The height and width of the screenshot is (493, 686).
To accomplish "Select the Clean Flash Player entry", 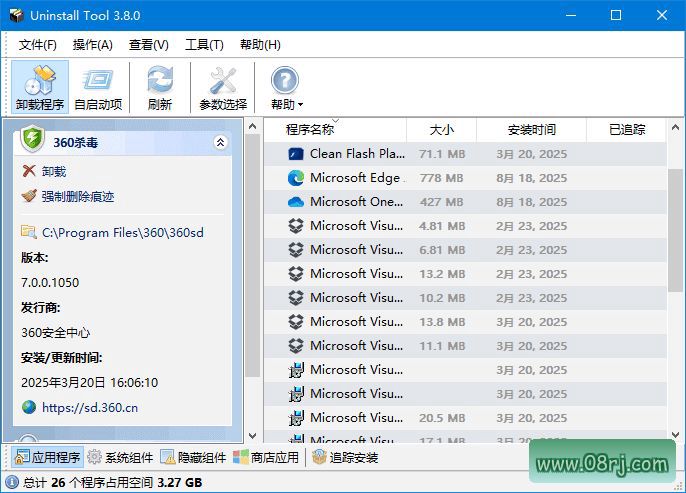I will click(356, 154).
